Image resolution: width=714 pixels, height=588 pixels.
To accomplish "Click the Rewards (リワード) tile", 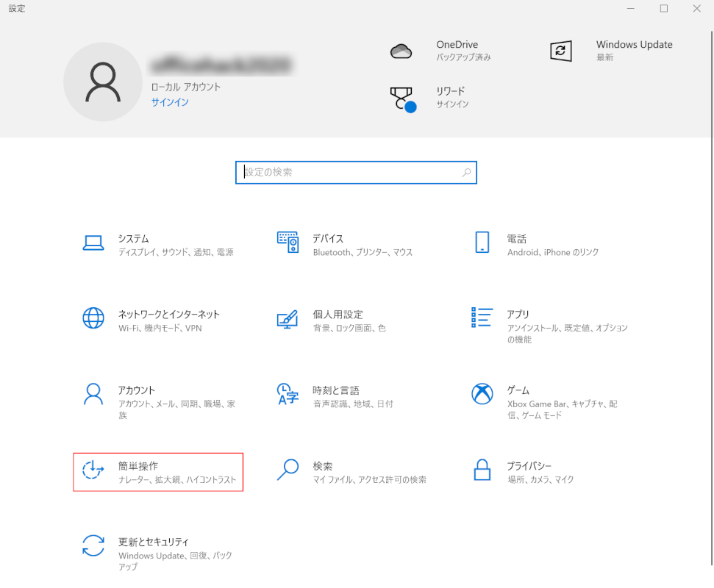I will tap(434, 97).
